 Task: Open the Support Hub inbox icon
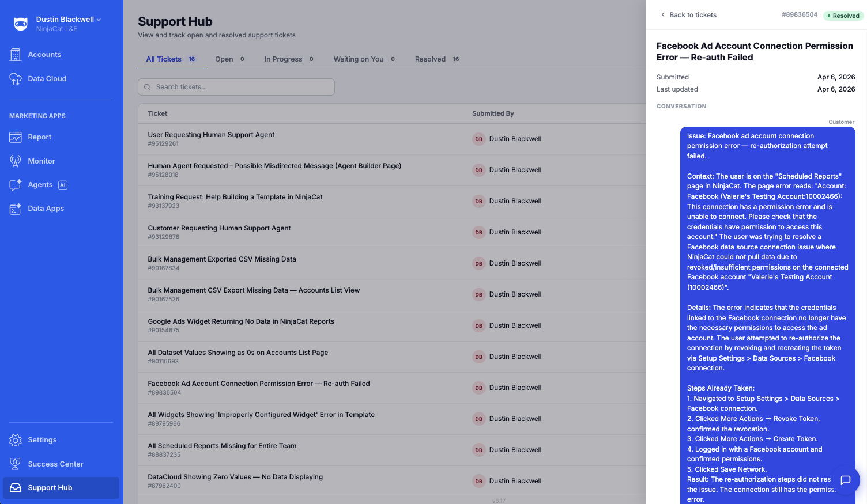click(x=16, y=488)
